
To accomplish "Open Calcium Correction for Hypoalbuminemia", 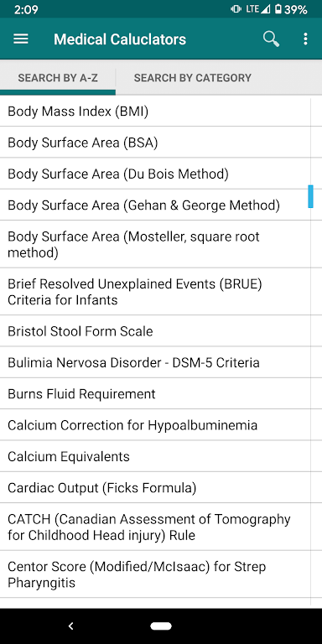I will pyautogui.click(x=155, y=425).
